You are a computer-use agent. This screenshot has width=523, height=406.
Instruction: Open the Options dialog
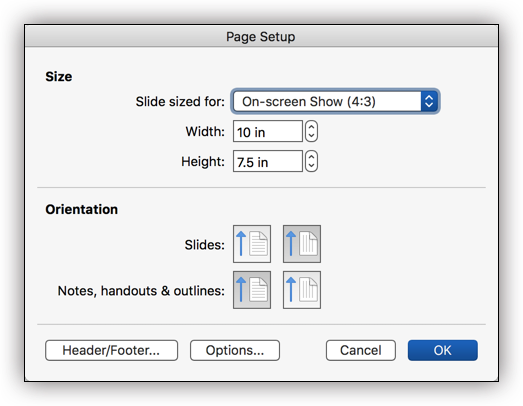tap(235, 350)
